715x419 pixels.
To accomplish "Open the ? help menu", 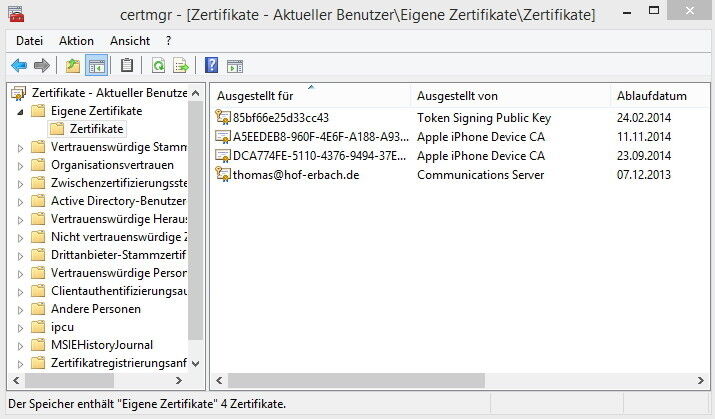I will [169, 41].
